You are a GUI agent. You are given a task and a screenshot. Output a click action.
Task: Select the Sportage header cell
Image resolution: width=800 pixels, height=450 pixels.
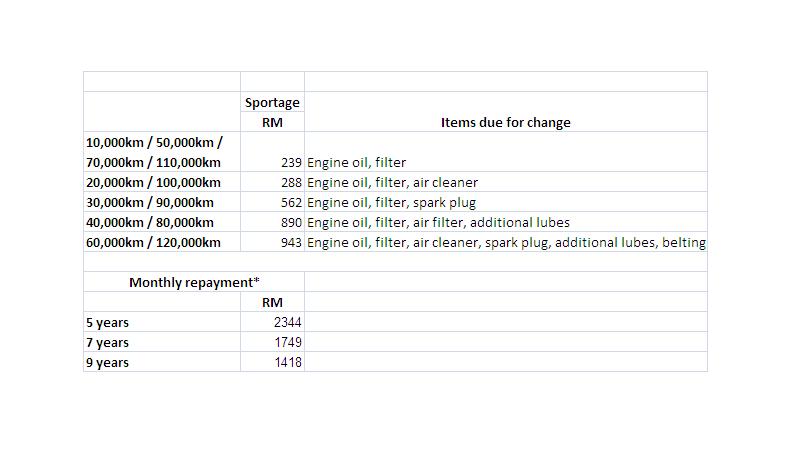point(272,102)
